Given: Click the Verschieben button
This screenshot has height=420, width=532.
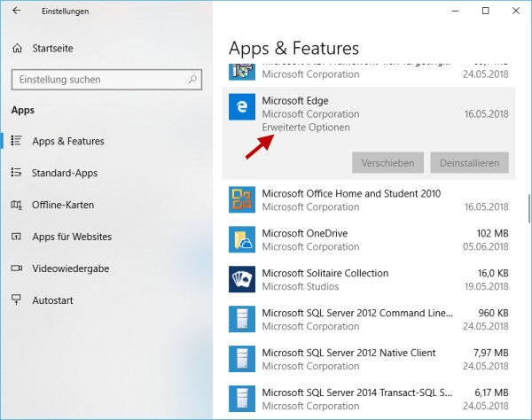Looking at the screenshot, I should [387, 163].
